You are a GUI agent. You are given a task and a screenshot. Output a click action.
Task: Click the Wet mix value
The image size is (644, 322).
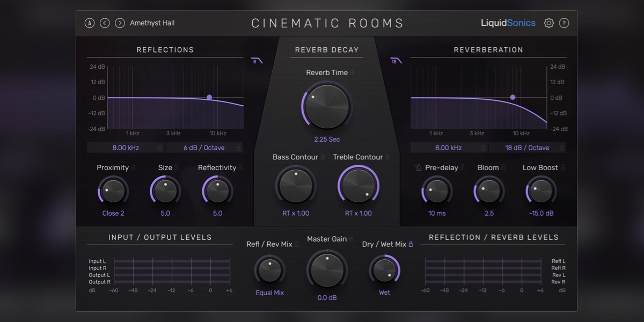pos(384,293)
